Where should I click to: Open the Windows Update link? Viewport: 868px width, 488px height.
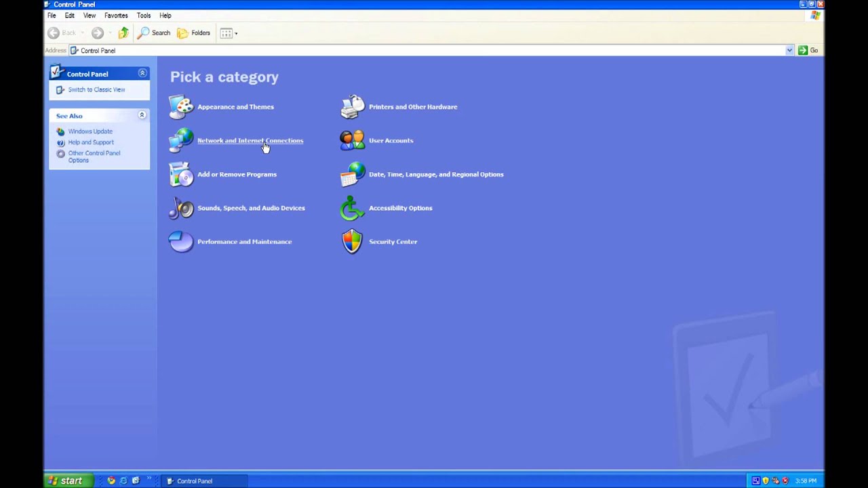click(x=90, y=131)
